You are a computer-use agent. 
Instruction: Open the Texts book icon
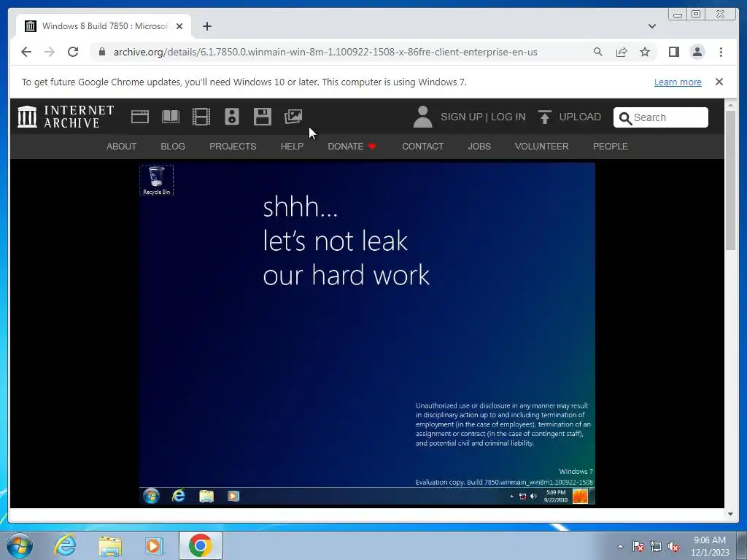pos(171,117)
